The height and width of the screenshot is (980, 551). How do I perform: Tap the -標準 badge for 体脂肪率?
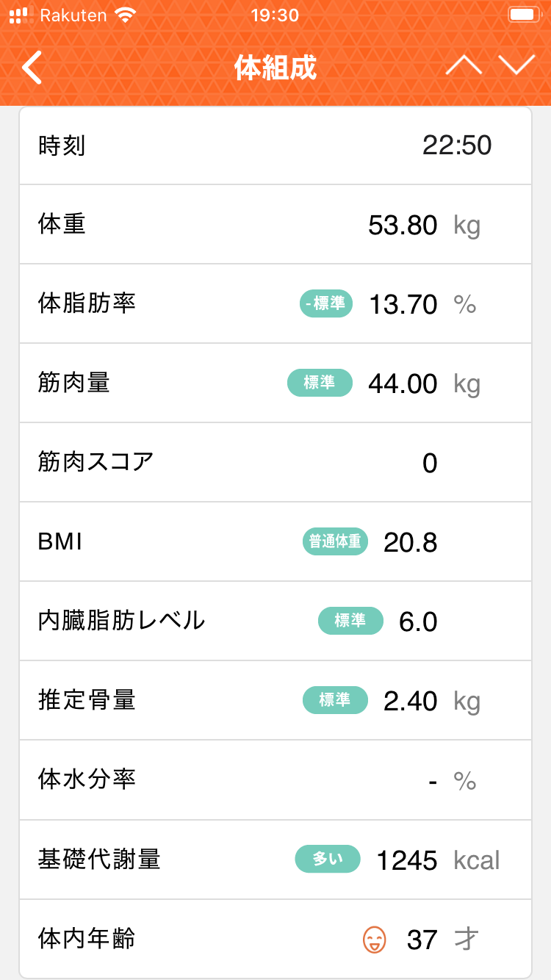[326, 303]
